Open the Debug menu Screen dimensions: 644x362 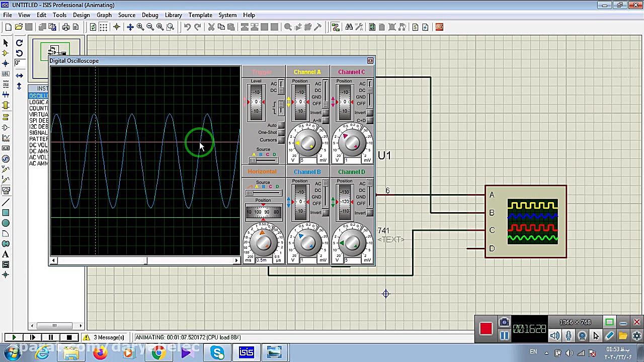click(x=150, y=15)
